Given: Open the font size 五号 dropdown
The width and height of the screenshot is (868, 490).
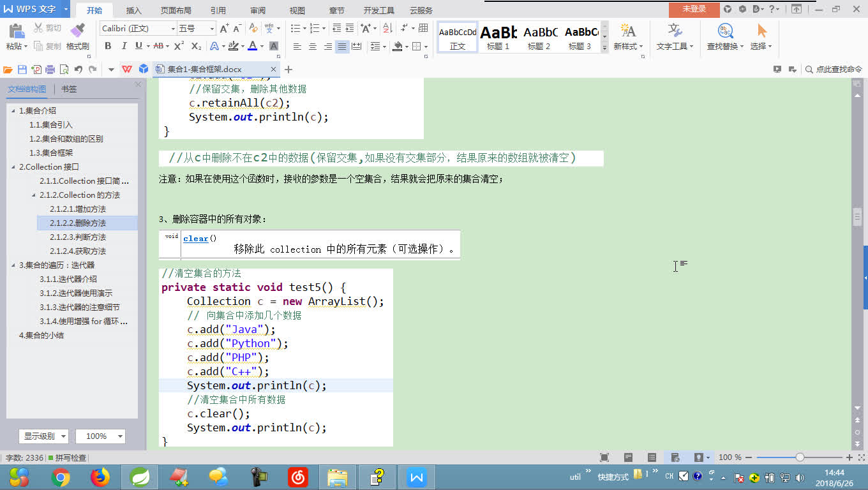Looking at the screenshot, I should tap(212, 29).
